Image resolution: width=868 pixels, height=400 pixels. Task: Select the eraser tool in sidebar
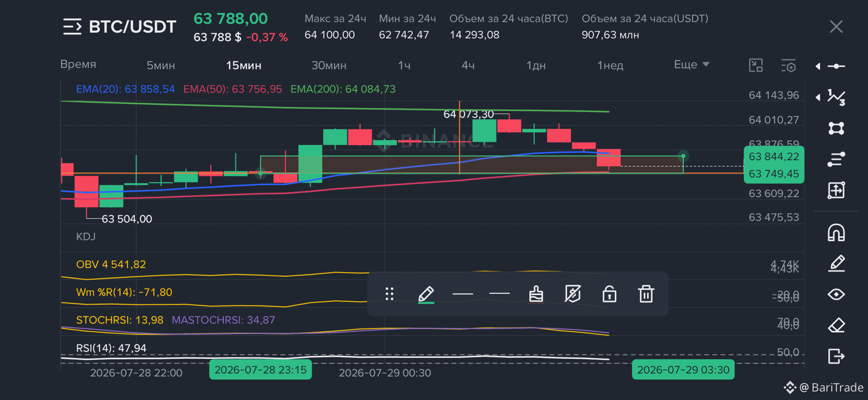click(837, 325)
